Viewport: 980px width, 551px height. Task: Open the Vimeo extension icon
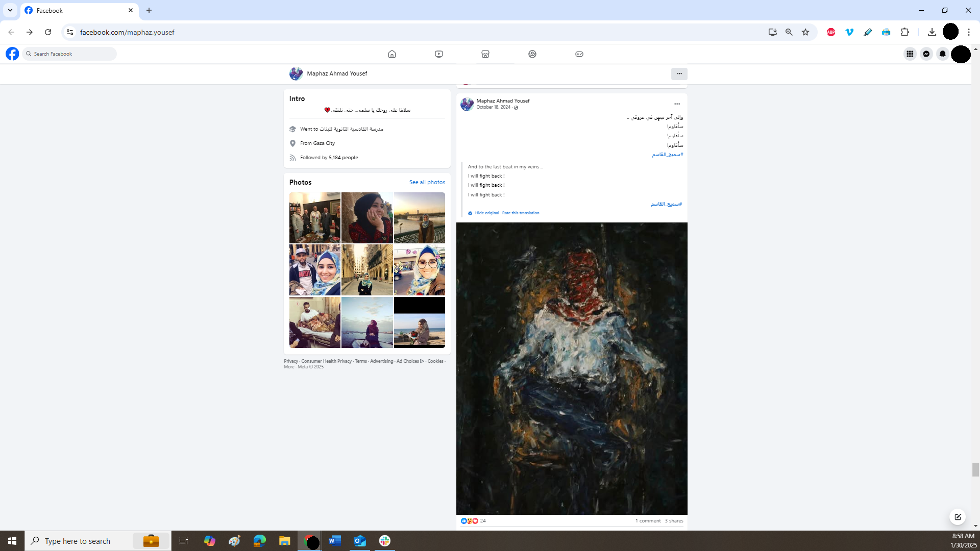(849, 32)
